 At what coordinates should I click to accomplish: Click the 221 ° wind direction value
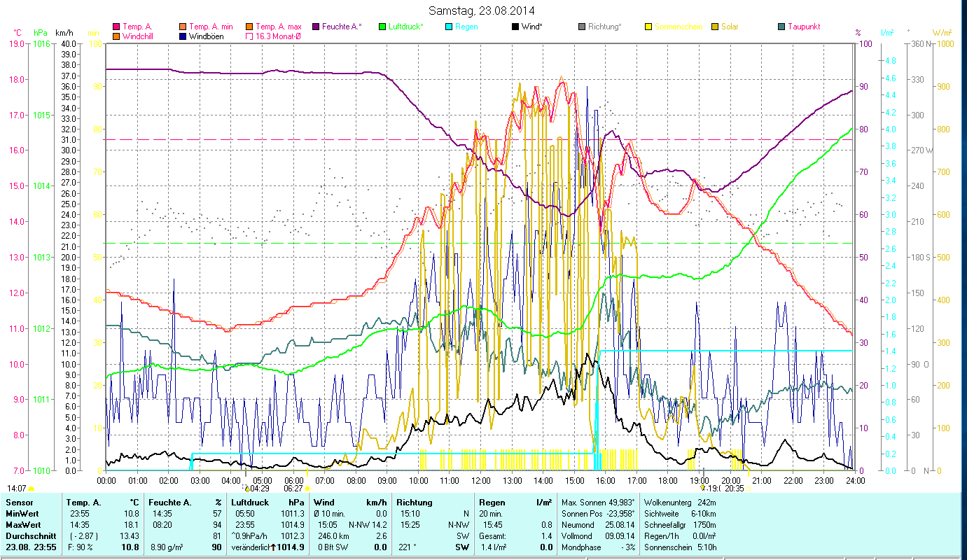point(407,547)
